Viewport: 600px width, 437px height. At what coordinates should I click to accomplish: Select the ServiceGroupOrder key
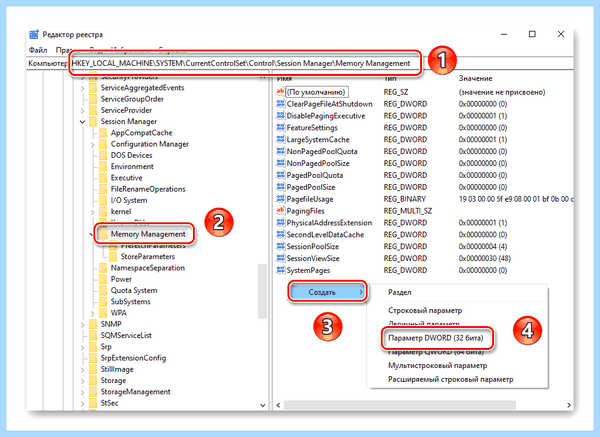coord(132,99)
